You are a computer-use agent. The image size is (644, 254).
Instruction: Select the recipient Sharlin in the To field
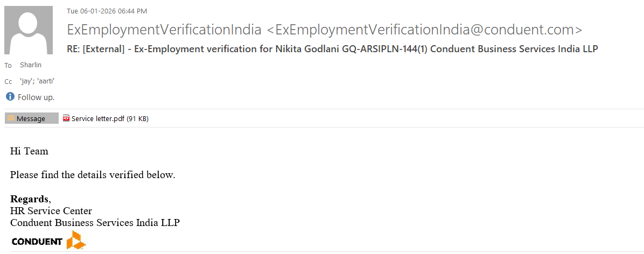(31, 65)
